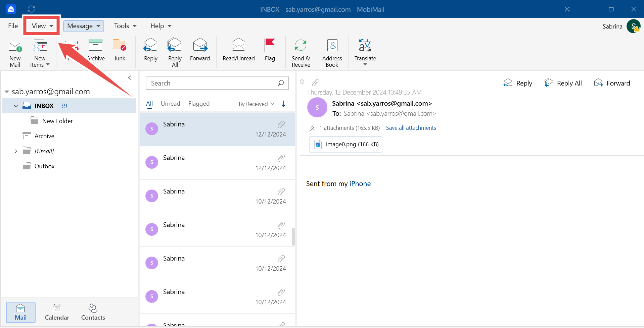The height and width of the screenshot is (328, 644).
Task: Run Send & Receive
Action: pyautogui.click(x=301, y=53)
